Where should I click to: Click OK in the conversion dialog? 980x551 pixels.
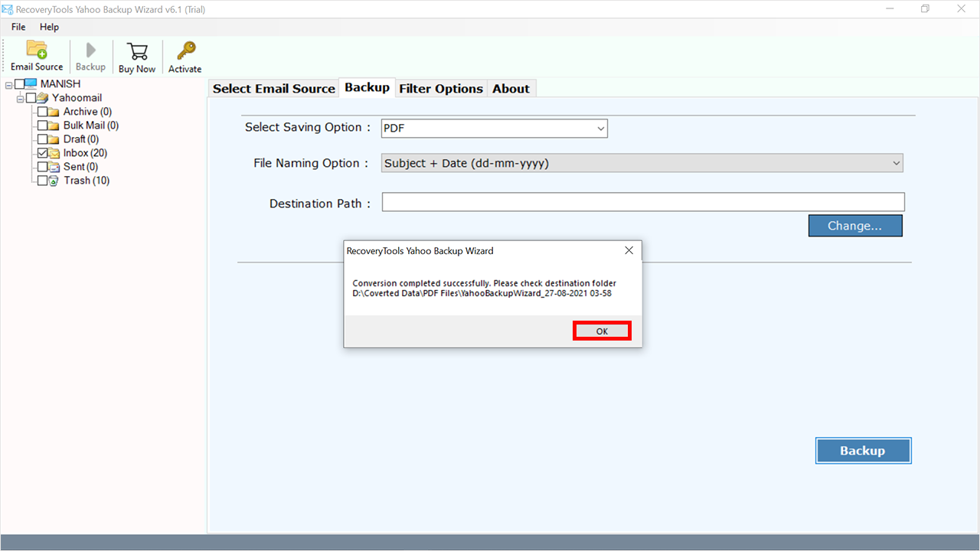click(x=602, y=331)
